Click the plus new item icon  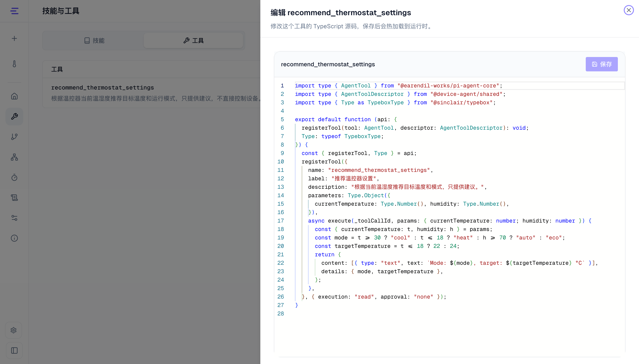click(x=14, y=38)
